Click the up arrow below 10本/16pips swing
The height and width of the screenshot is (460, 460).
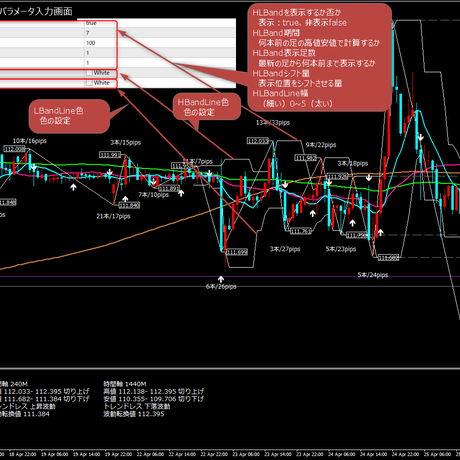73,187
